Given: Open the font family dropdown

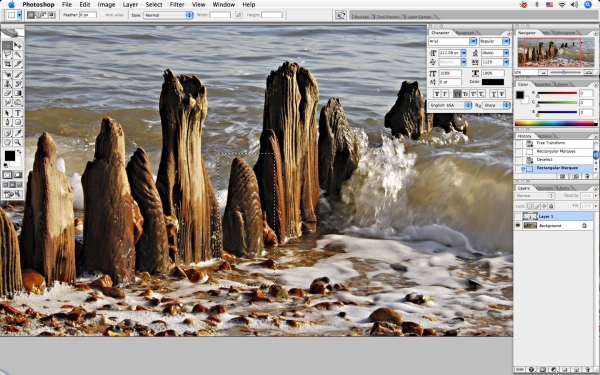Looking at the screenshot, I should click(473, 41).
